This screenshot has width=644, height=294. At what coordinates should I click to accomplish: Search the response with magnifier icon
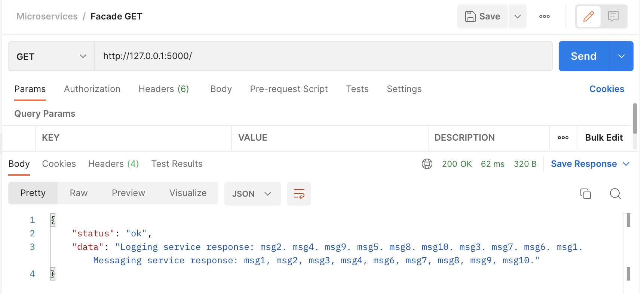coord(615,194)
